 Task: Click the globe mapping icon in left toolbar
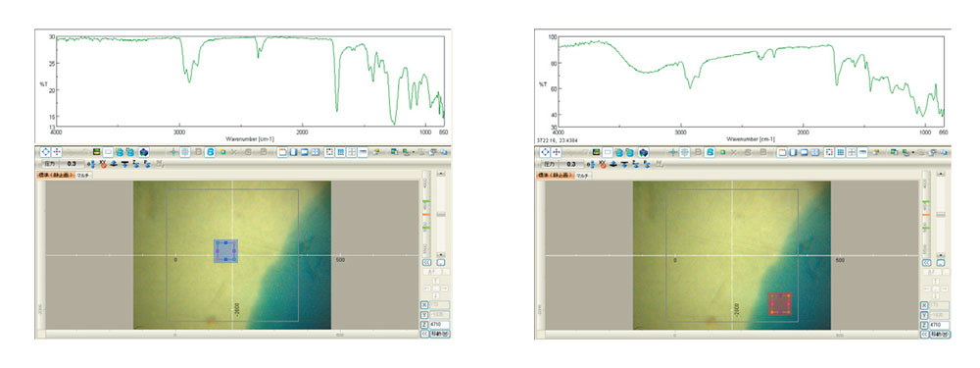pos(144,152)
